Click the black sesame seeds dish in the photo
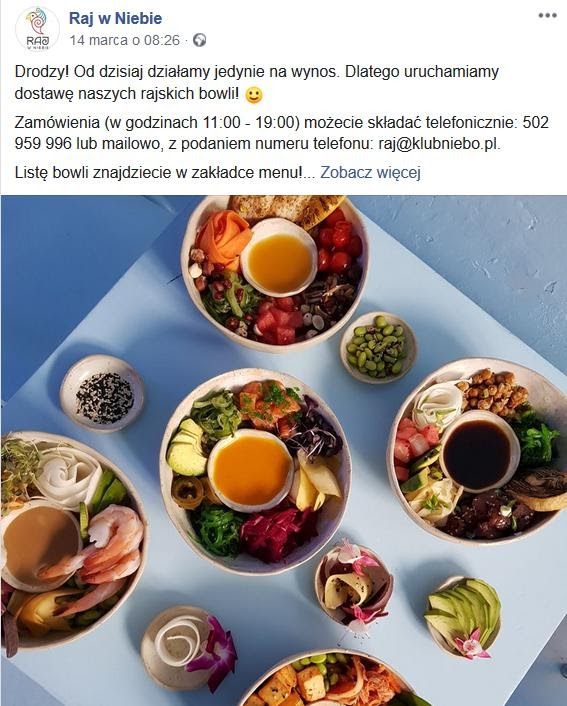The image size is (567, 706). [102, 393]
